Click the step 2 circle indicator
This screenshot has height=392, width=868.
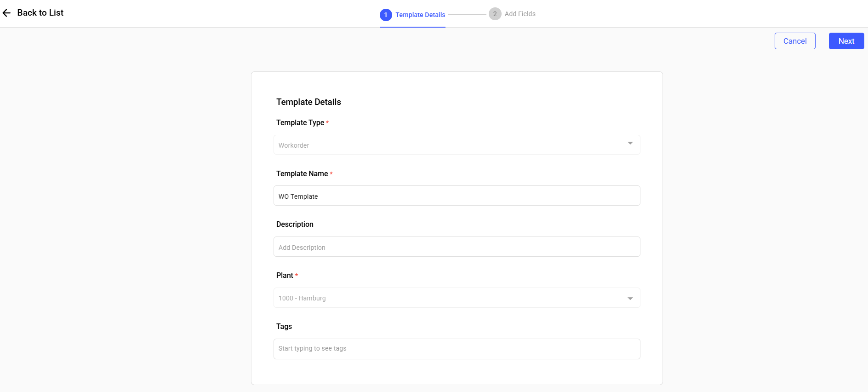click(495, 14)
